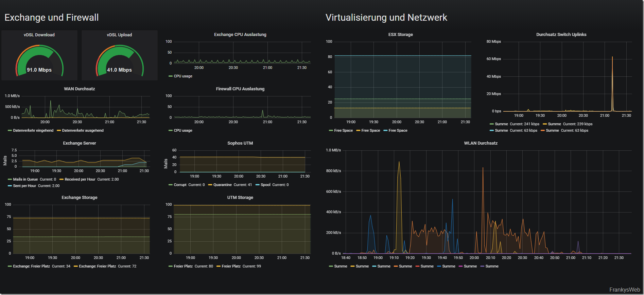Open Firewall CPU Auslastung panel title menu
Screen dimensions: 644x295
click(240, 89)
